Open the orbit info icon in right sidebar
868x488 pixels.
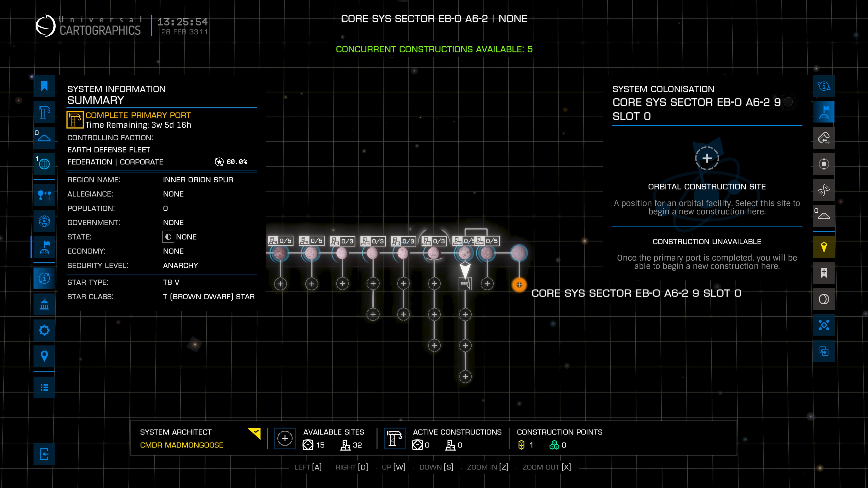(824, 86)
